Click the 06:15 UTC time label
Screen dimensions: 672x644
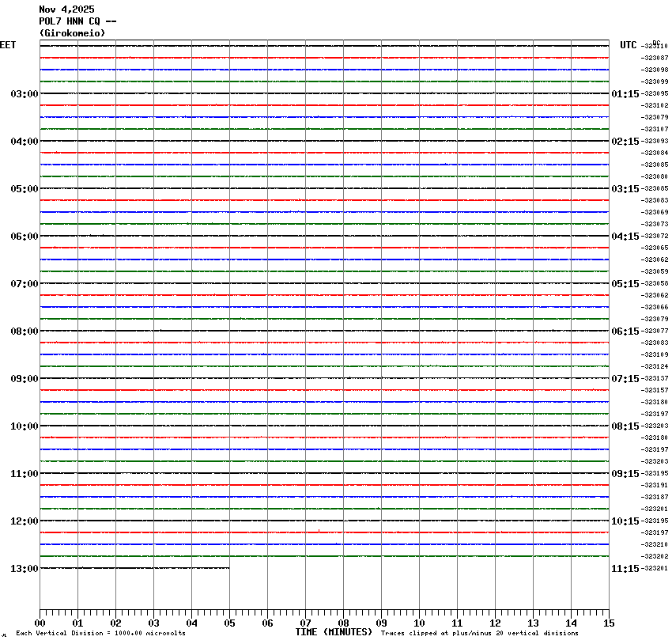625,331
